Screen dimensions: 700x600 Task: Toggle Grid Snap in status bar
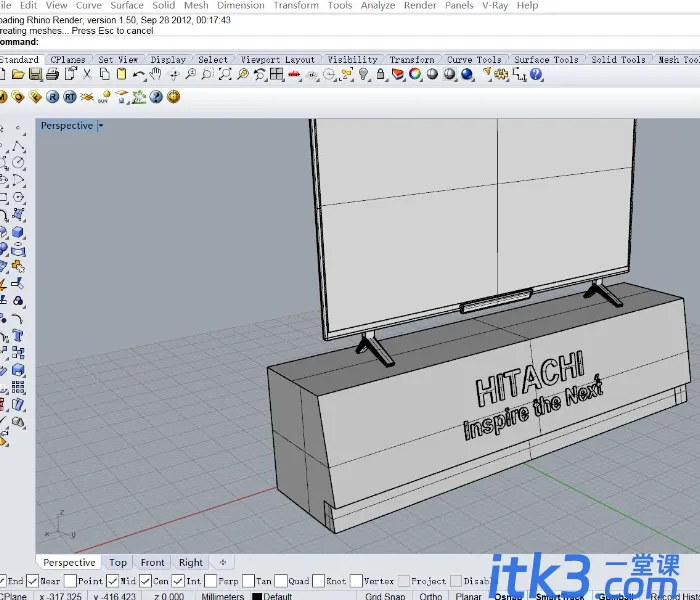coord(385,596)
